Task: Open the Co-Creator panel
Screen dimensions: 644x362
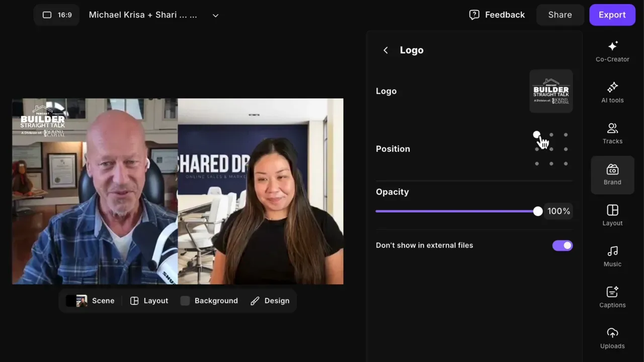Action: point(612,51)
